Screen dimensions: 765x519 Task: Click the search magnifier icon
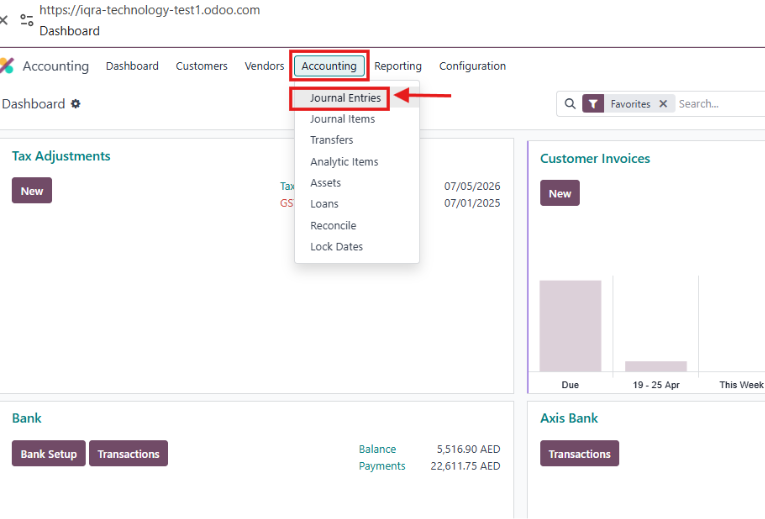tap(570, 103)
